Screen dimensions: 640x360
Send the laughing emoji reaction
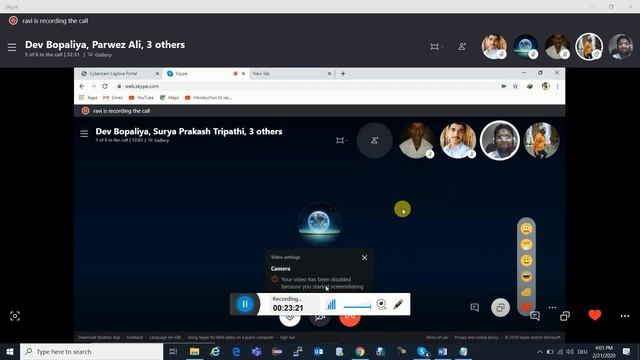pos(526,276)
